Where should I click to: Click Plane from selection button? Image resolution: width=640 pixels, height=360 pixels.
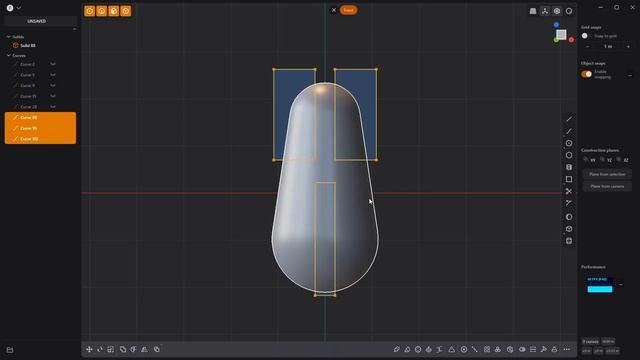[x=607, y=174]
